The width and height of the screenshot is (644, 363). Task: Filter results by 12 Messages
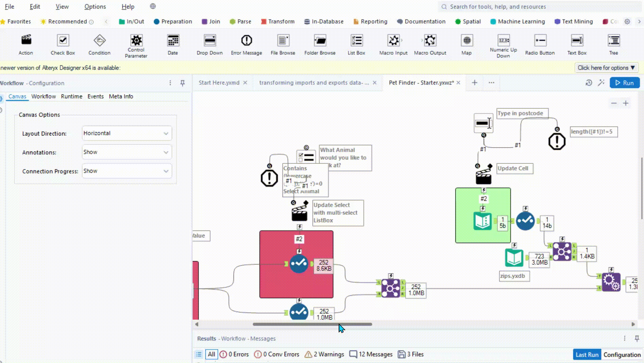371,354
